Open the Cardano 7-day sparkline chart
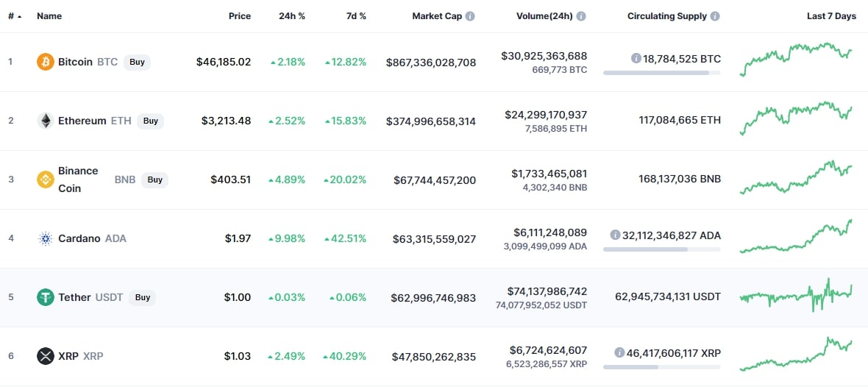Viewport: 868px width, 387px height. [796, 236]
